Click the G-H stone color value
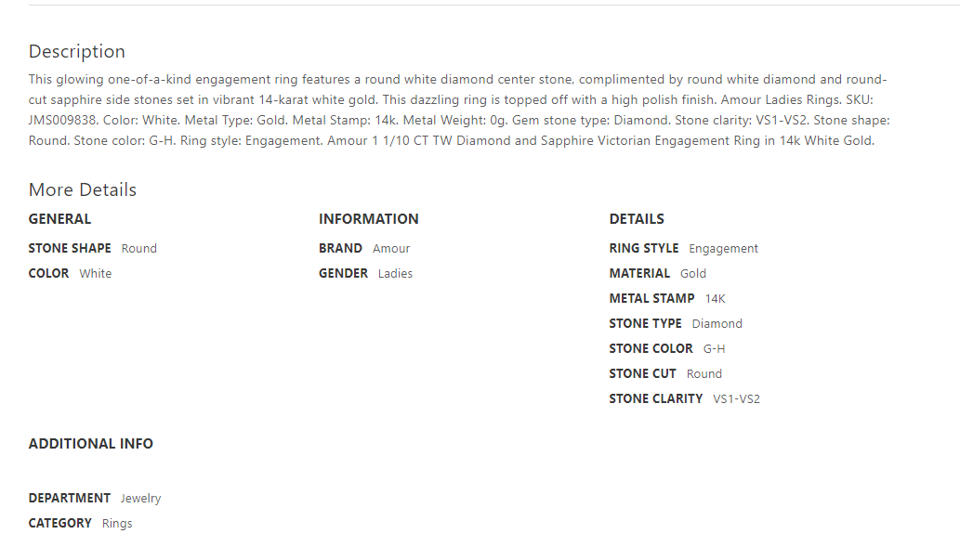Screen dimensions: 960x560 tap(714, 349)
